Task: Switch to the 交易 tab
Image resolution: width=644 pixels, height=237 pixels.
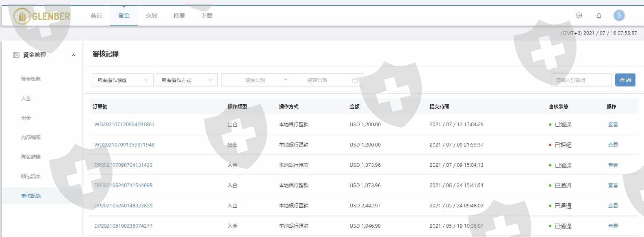Action: [151, 16]
